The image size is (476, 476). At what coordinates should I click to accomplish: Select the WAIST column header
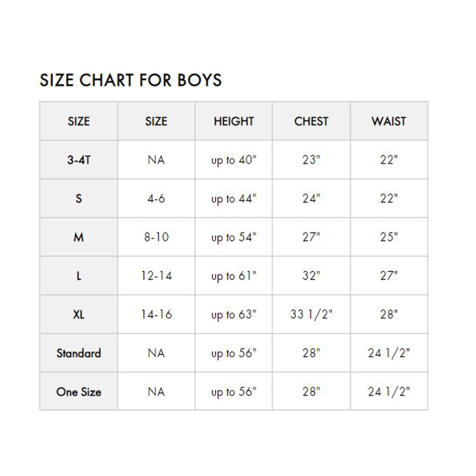tap(389, 121)
